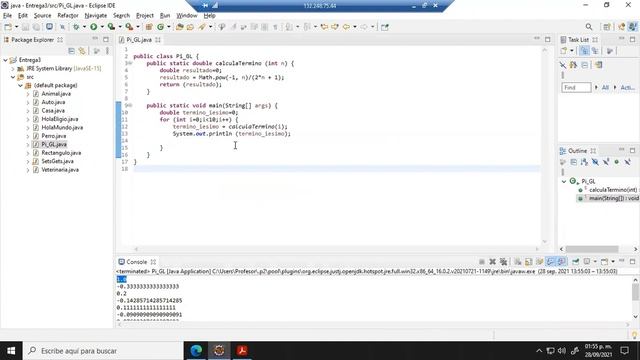Toggle Scroll Lock in the Console toolbar

(529, 262)
